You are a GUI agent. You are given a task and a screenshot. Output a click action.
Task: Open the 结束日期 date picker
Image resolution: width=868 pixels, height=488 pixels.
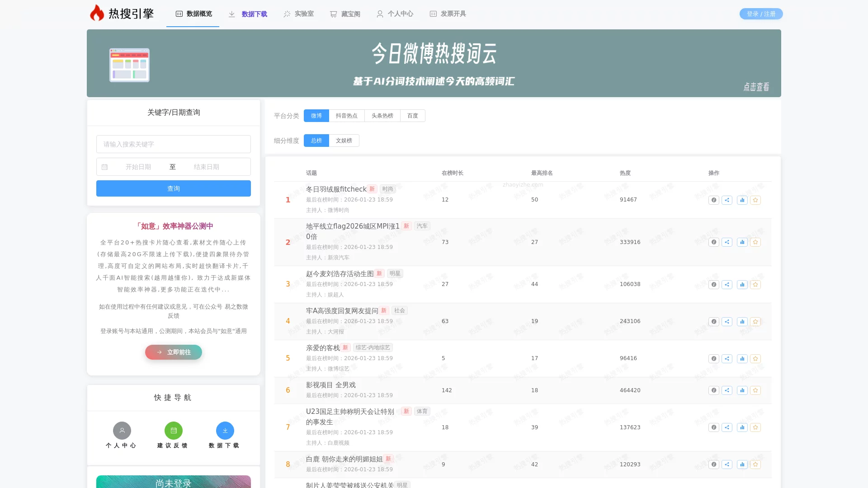(206, 167)
